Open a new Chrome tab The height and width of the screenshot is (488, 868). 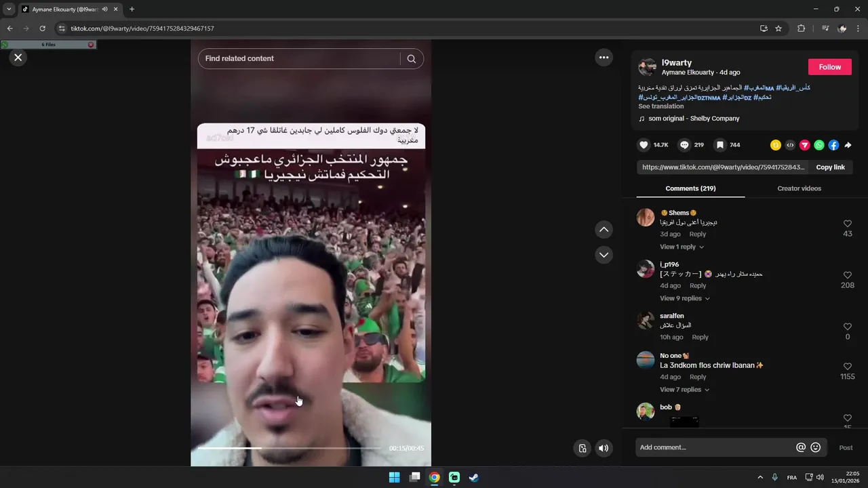tap(132, 9)
